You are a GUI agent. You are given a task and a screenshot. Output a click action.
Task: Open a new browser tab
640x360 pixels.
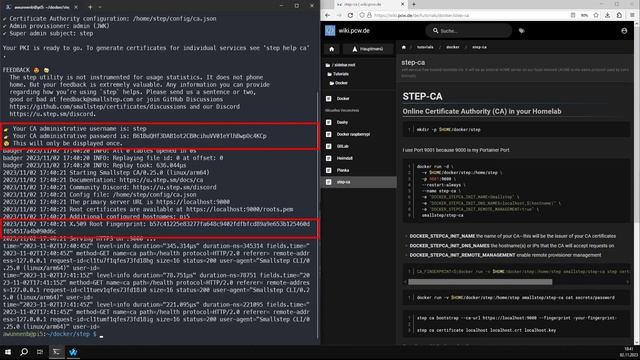coord(413,4)
